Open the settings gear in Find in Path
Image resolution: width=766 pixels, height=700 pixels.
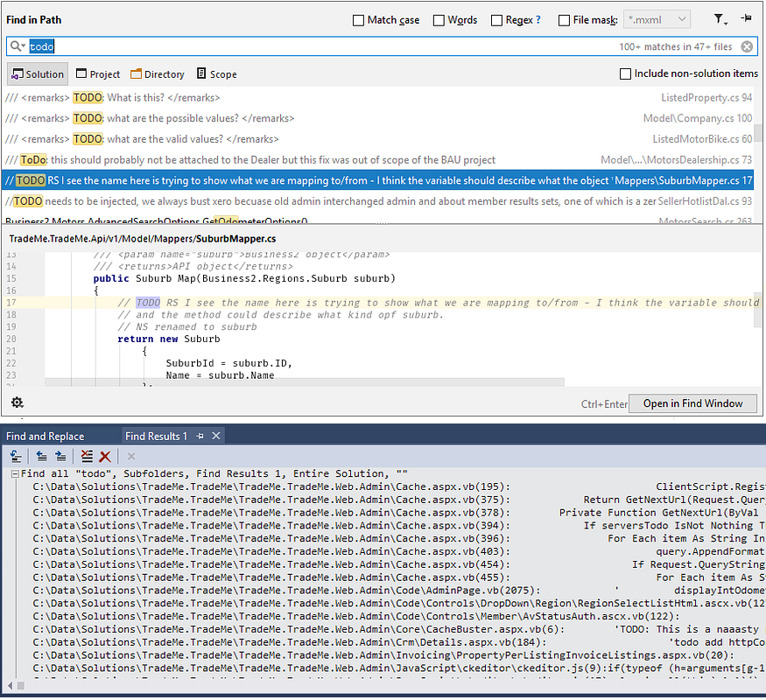tap(17, 402)
